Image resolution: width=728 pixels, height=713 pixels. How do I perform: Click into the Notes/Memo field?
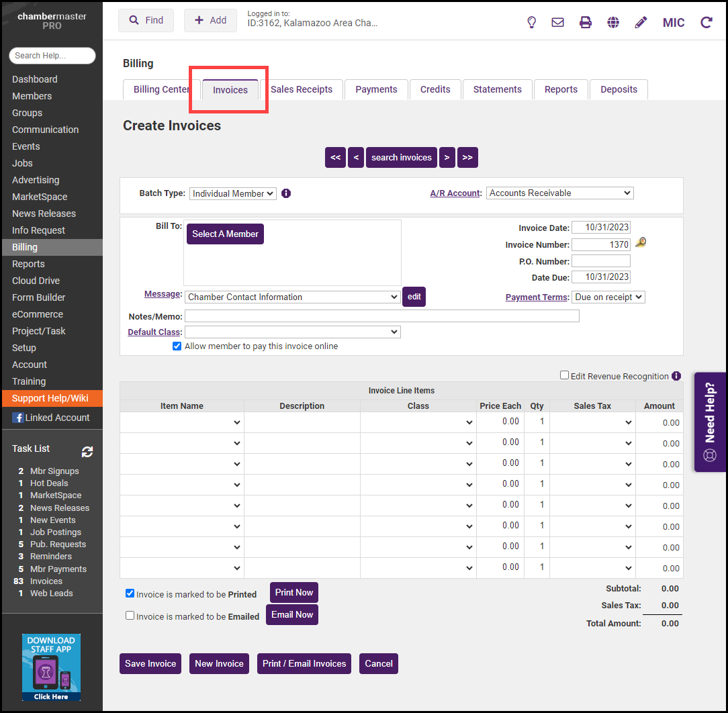[x=381, y=316]
